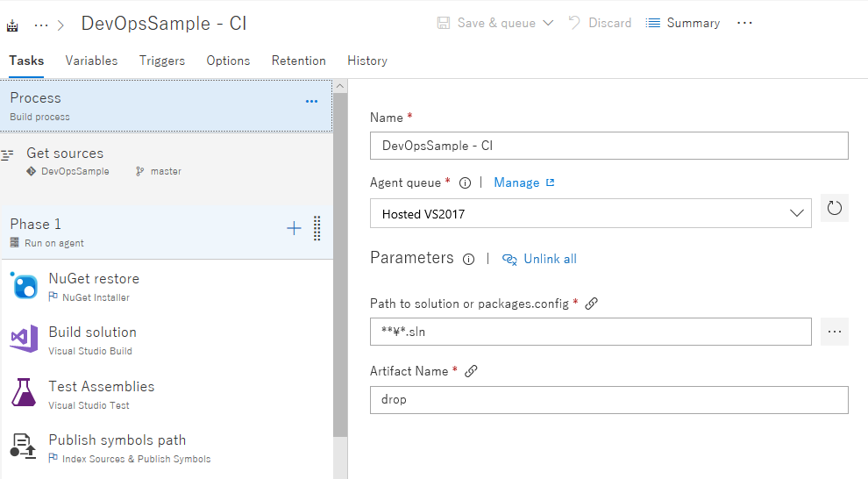
Task: Select the Build solution task
Action: [166, 340]
